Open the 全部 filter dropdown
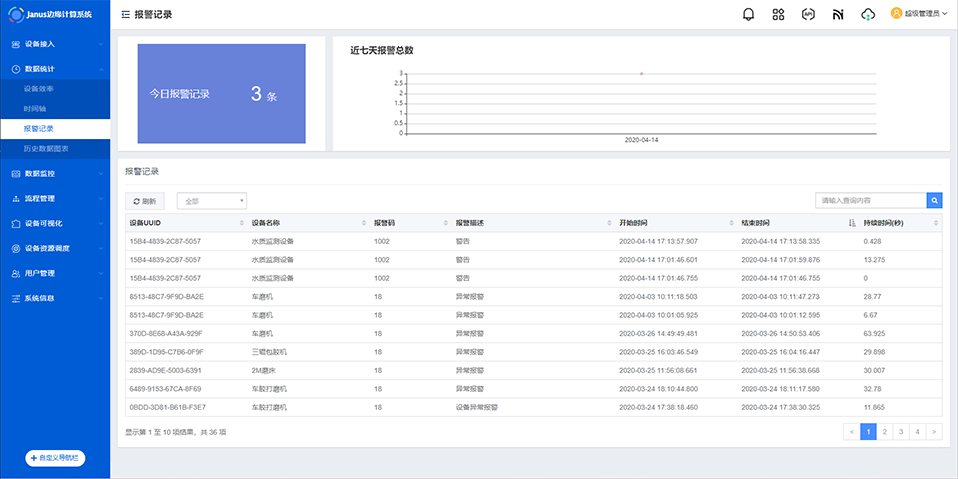The image size is (958, 479). (x=211, y=201)
